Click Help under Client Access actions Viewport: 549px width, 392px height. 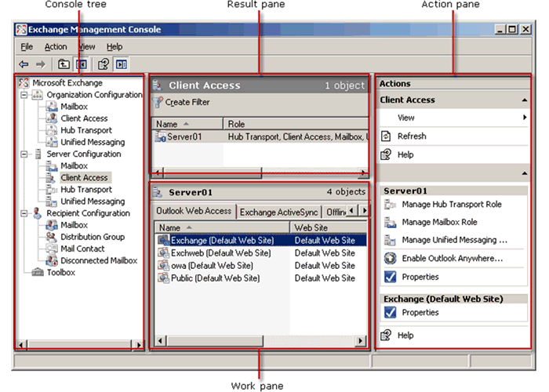pyautogui.click(x=405, y=154)
